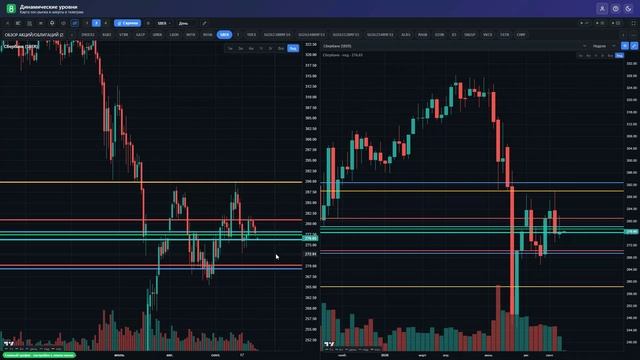
Task: Set left chart range to Все
Action: click(x=281, y=49)
